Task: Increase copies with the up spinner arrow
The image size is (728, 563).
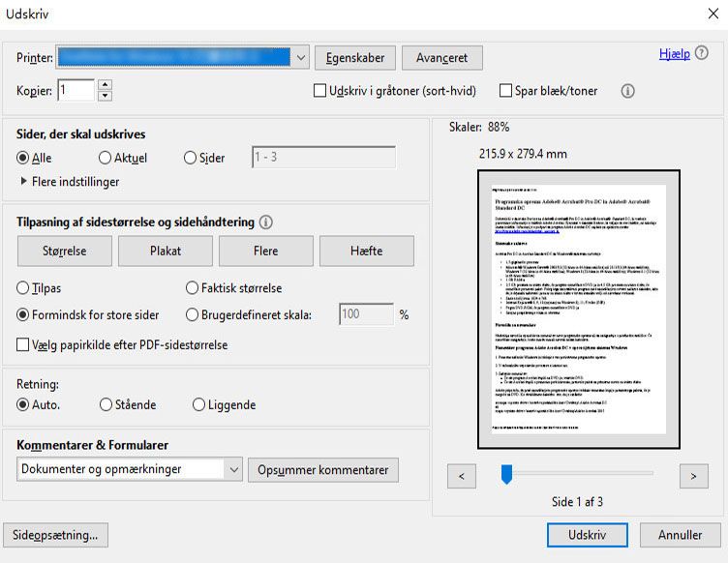Action: (x=106, y=84)
